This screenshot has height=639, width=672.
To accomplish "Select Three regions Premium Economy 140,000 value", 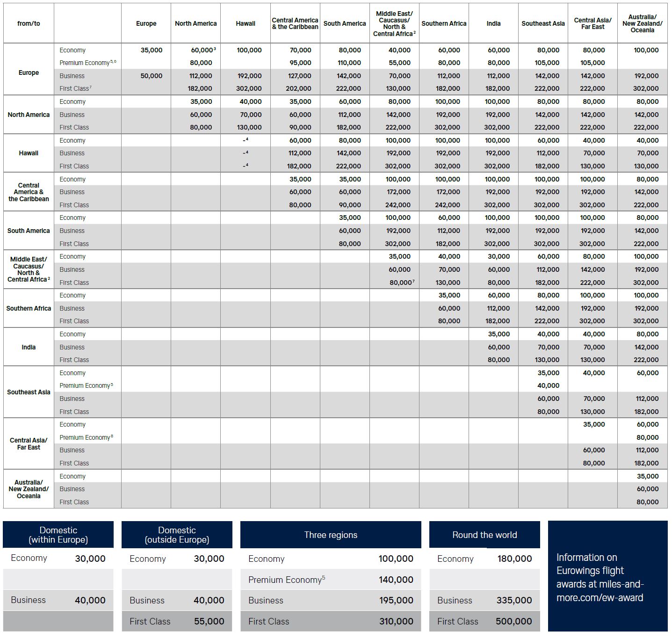I will pos(396,580).
